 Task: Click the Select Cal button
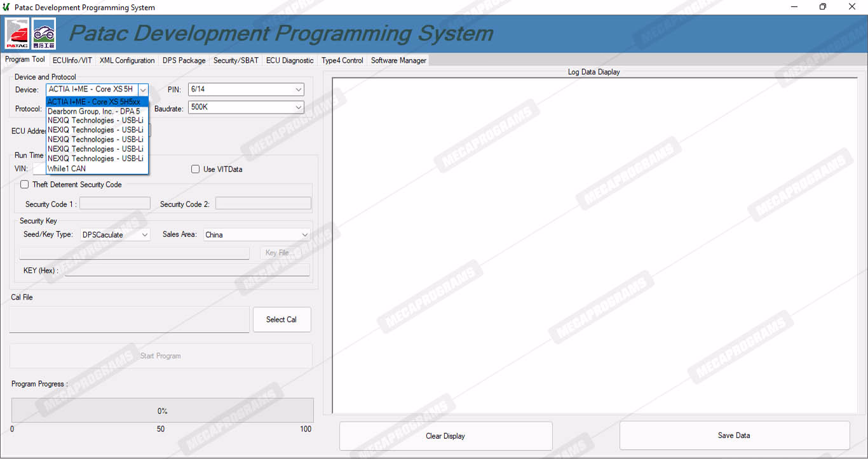(281, 319)
